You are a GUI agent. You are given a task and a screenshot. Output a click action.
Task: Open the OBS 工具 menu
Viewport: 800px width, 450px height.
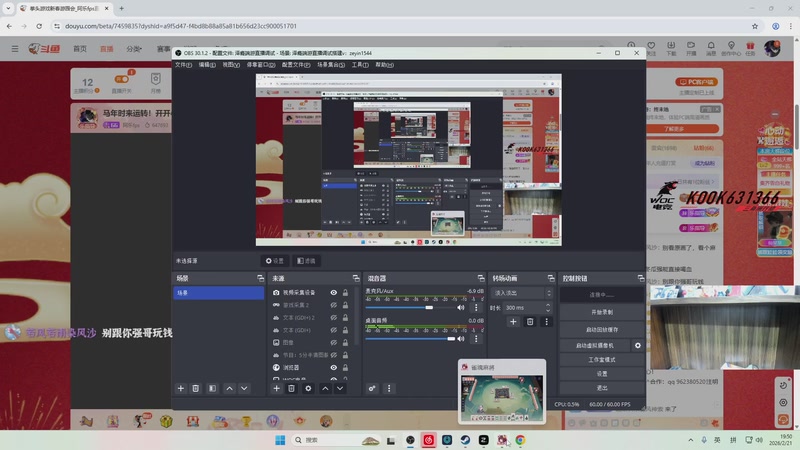click(x=360, y=65)
